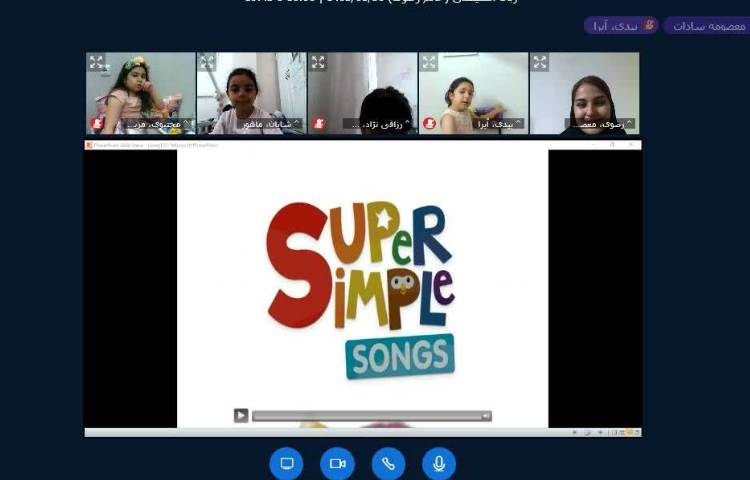
Task: Expand the سیدی، آیرا video tile to fullscreen
Action: click(x=429, y=63)
